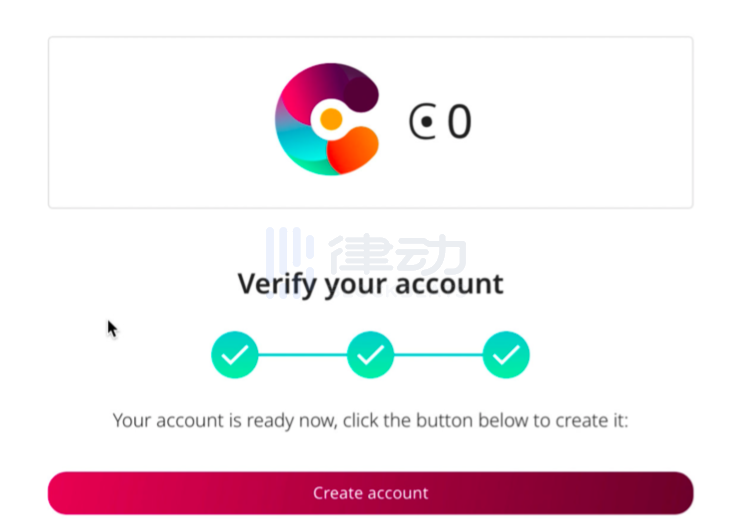Select the third completed step checkmark
The image size is (733, 527).
coord(506,354)
